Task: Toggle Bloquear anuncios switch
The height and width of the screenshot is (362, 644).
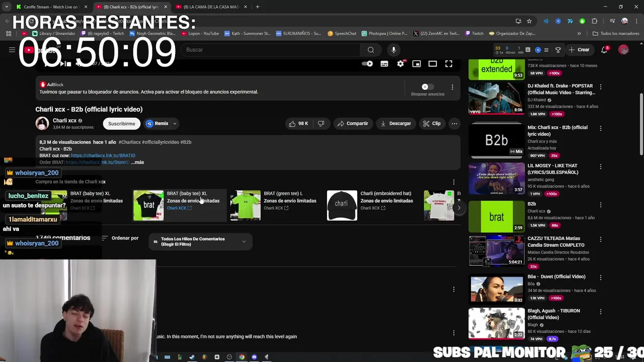Action: 428,87
